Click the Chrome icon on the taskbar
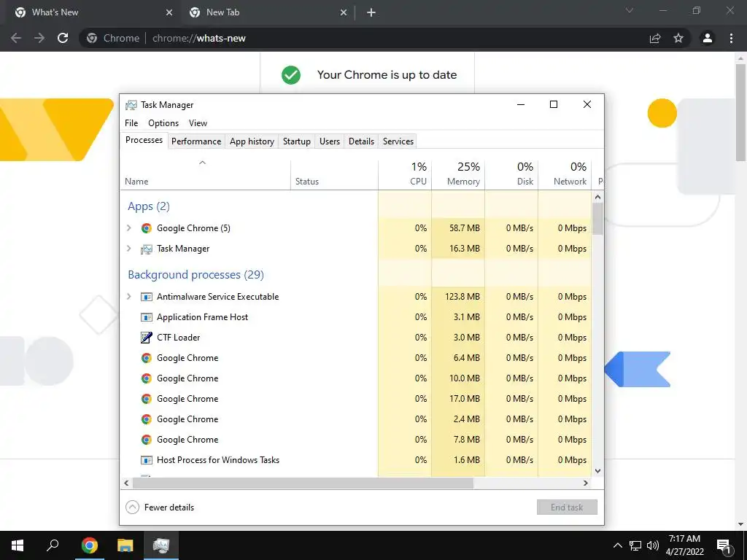This screenshot has width=747, height=560. pos(89,545)
